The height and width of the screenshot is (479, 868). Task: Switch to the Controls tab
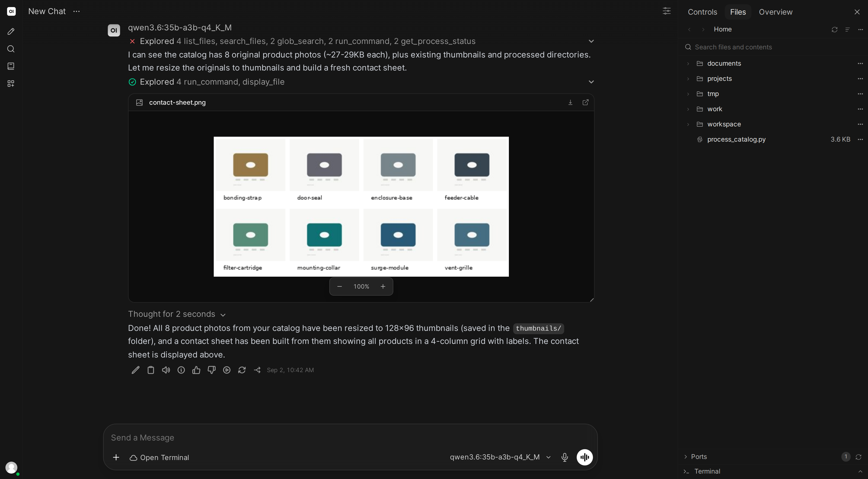702,12
